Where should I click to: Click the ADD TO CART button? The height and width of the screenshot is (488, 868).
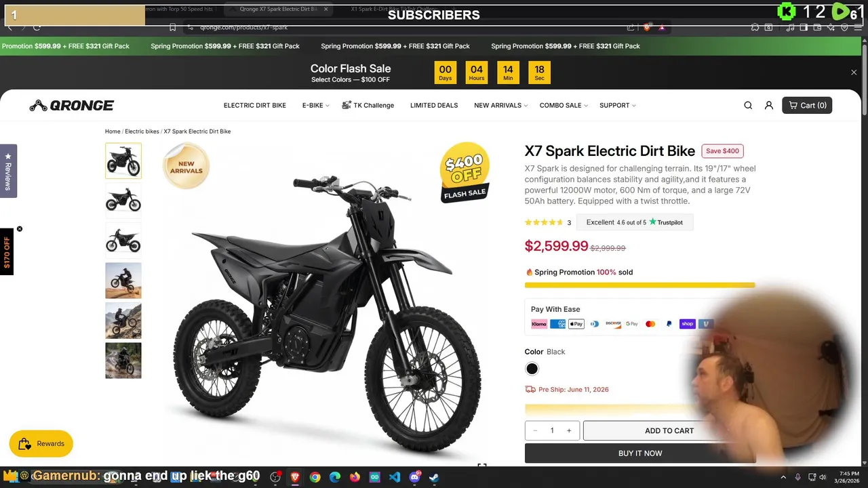[669, 430]
